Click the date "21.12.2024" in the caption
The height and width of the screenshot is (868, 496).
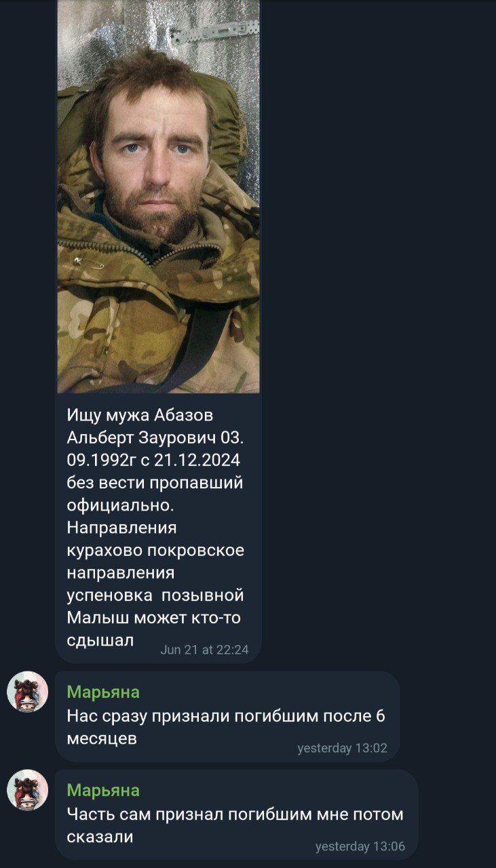197,460
